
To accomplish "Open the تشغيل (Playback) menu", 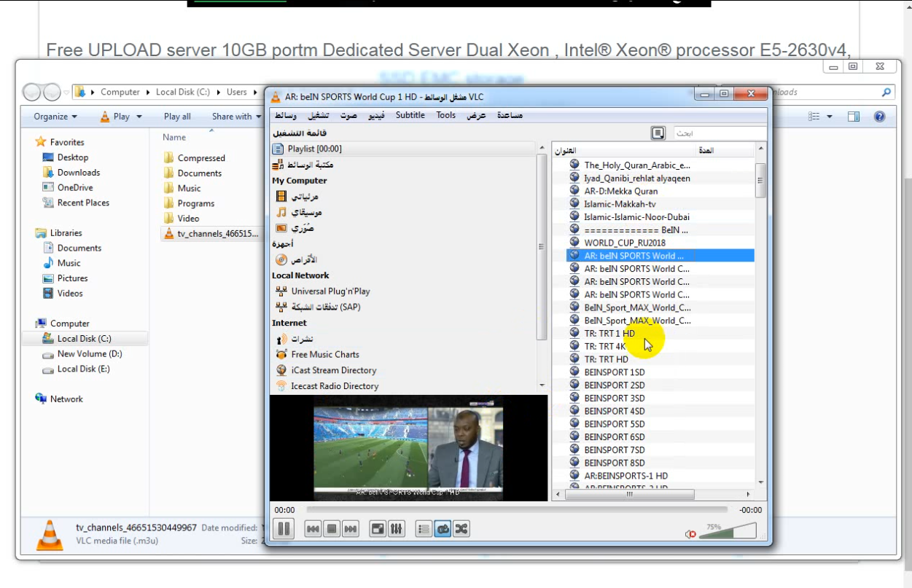I will pyautogui.click(x=317, y=115).
